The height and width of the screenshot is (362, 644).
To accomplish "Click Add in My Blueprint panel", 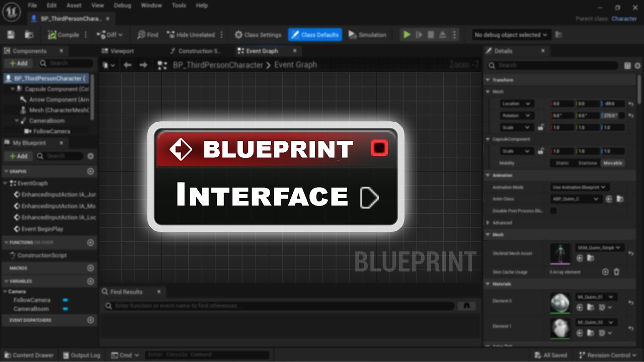I will (x=19, y=156).
